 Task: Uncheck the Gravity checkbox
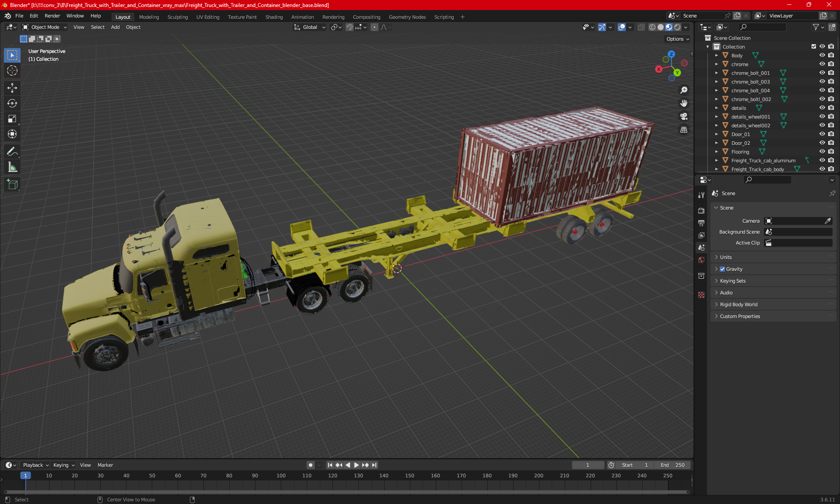722,269
